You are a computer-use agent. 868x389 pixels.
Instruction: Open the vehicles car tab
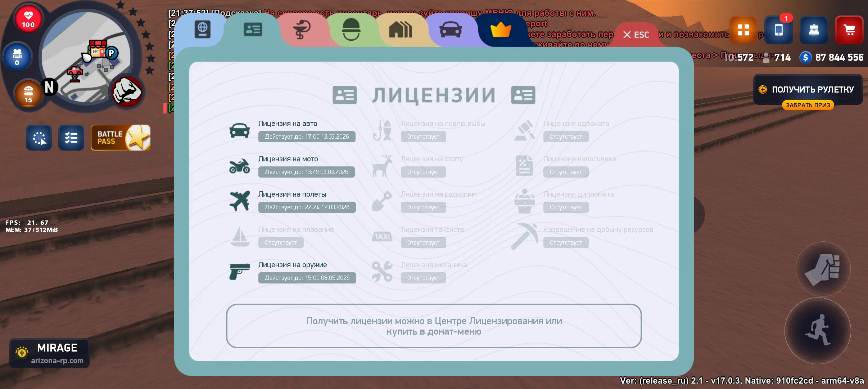(451, 30)
